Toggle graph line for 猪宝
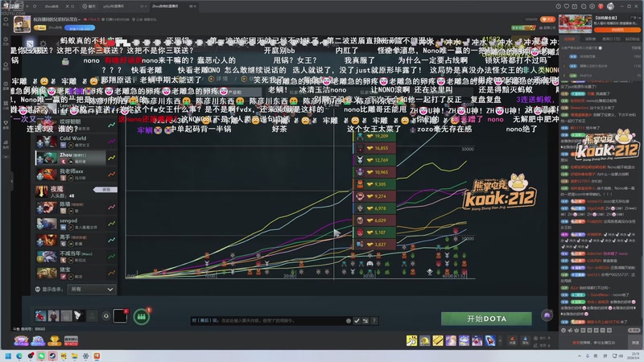Image resolution: width=644 pixels, height=362 pixels. [x=111, y=273]
